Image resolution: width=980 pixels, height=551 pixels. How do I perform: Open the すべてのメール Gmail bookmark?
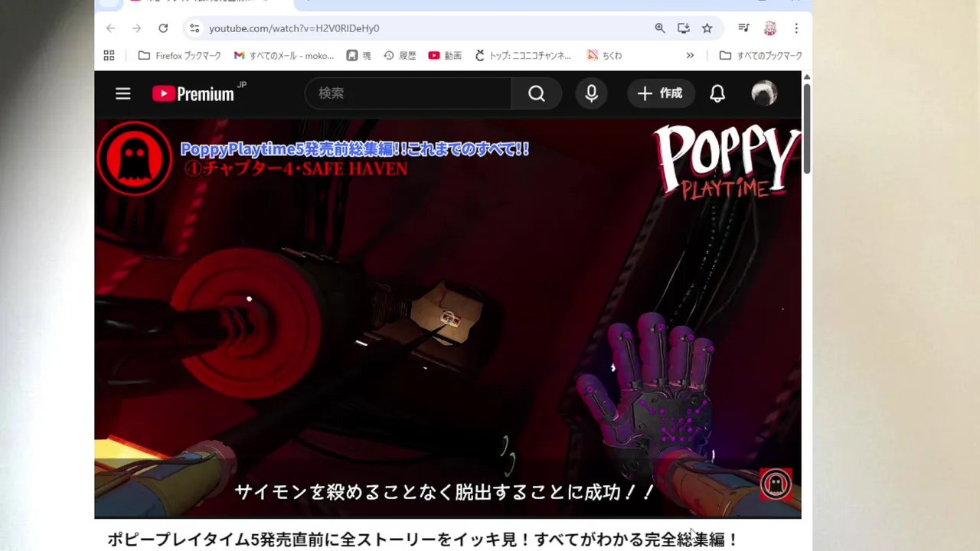coord(284,55)
